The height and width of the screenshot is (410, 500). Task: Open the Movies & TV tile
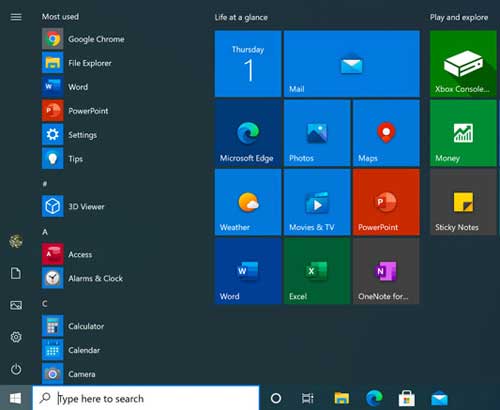tap(317, 202)
